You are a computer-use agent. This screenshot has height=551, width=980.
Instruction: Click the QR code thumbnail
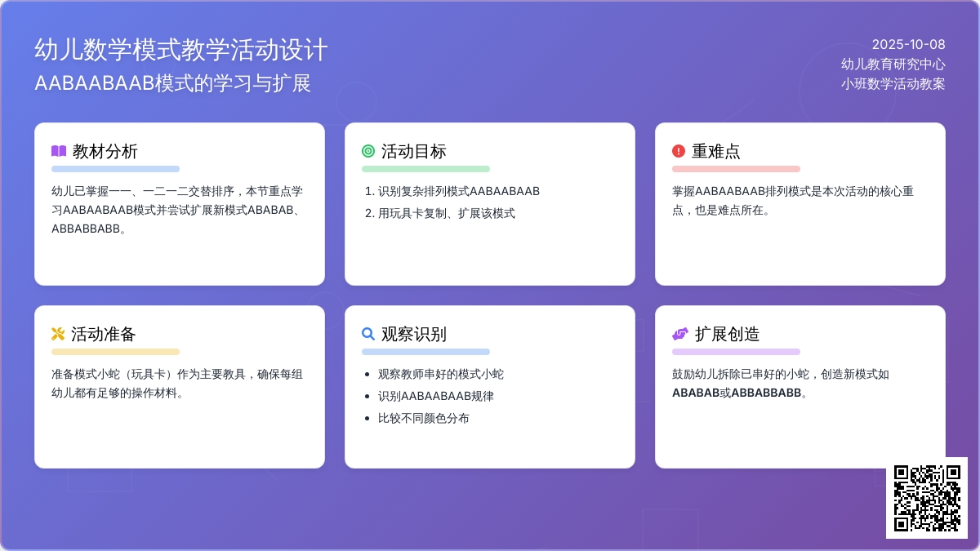926,497
